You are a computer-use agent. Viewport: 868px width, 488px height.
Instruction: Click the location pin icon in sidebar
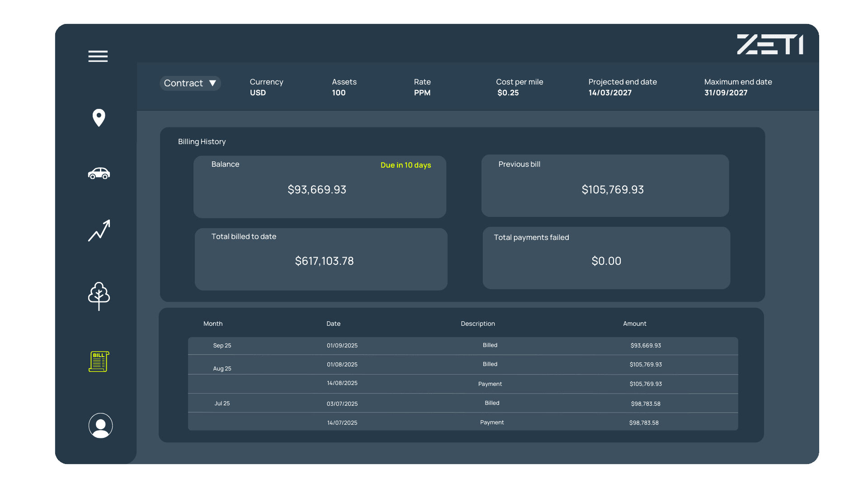(x=99, y=118)
